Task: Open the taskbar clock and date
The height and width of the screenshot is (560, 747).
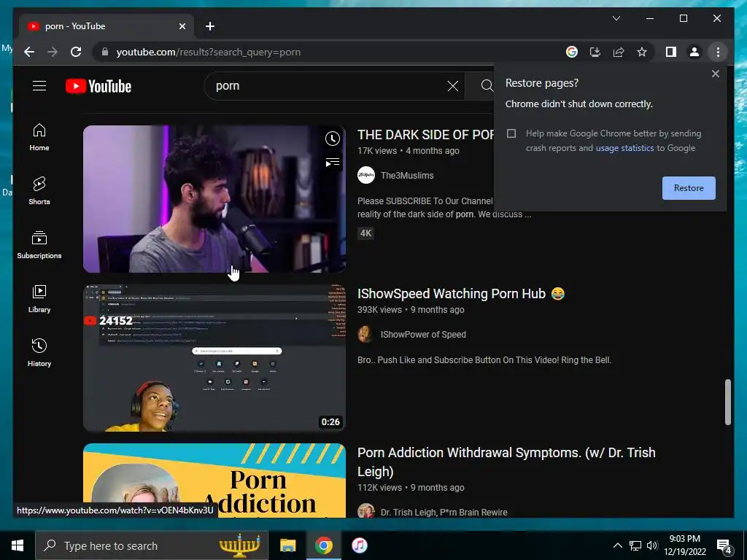Action: tap(684, 545)
